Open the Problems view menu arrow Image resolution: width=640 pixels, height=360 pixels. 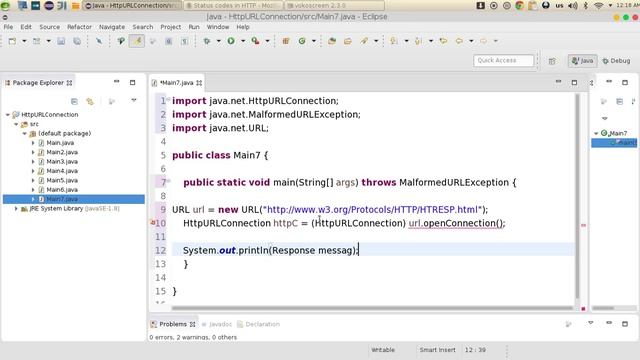(x=590, y=323)
